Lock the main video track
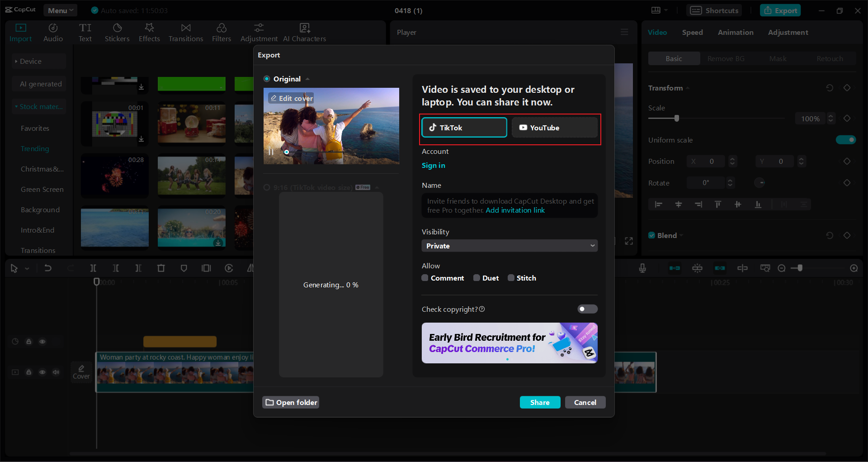Screen dimensions: 868x462 (29, 372)
